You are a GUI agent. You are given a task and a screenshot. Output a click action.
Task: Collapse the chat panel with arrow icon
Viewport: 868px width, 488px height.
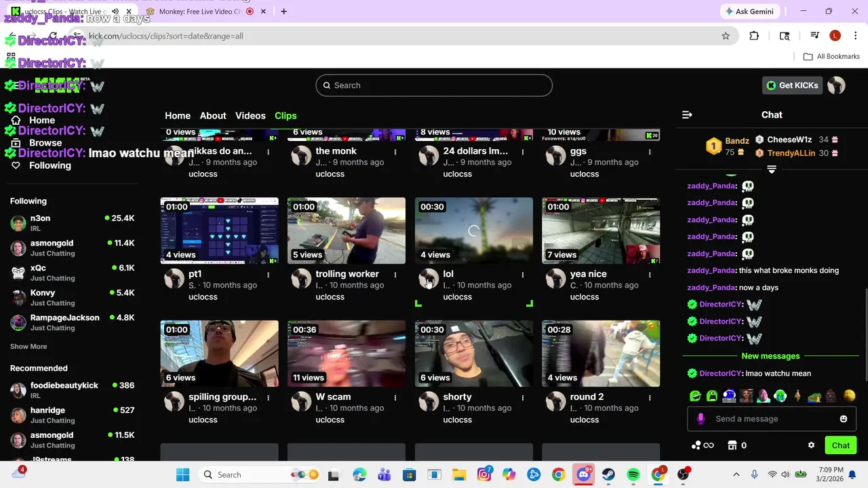(687, 115)
